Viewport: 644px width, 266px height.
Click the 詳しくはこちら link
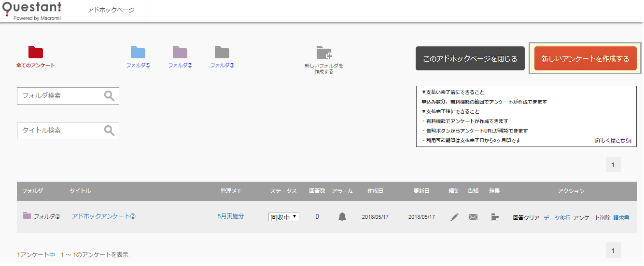(x=613, y=140)
